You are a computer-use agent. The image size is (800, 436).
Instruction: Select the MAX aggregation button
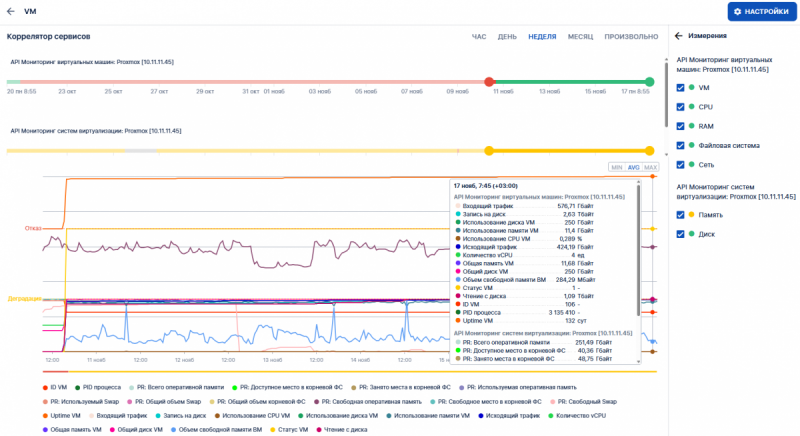coord(650,167)
